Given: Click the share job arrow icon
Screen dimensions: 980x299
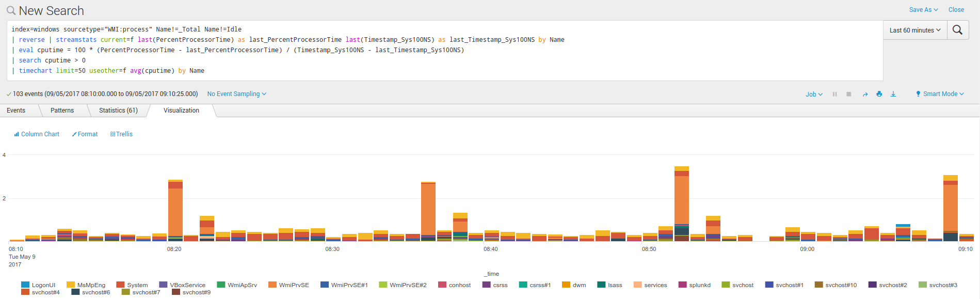Looking at the screenshot, I should click(x=865, y=94).
